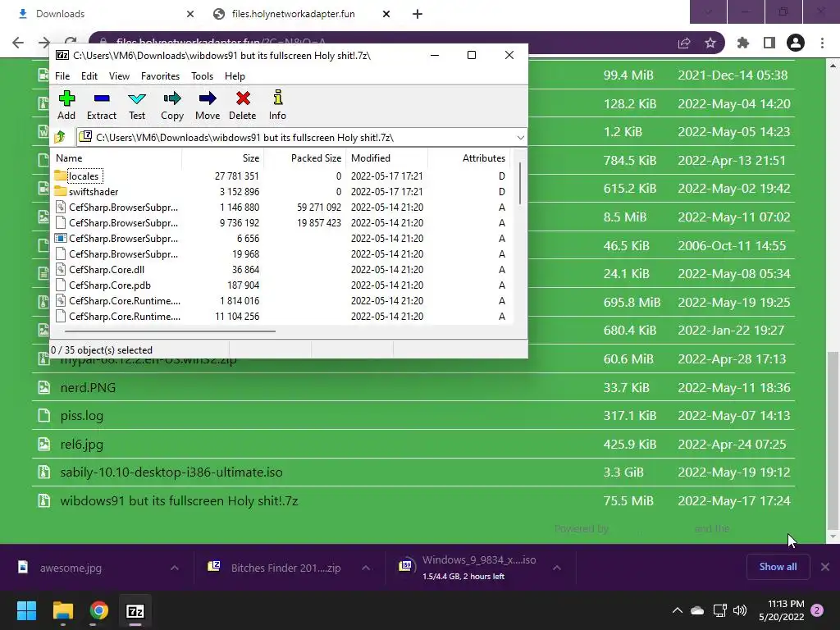The image size is (840, 630).
Task: Select the swiftshader folder
Action: point(94,192)
